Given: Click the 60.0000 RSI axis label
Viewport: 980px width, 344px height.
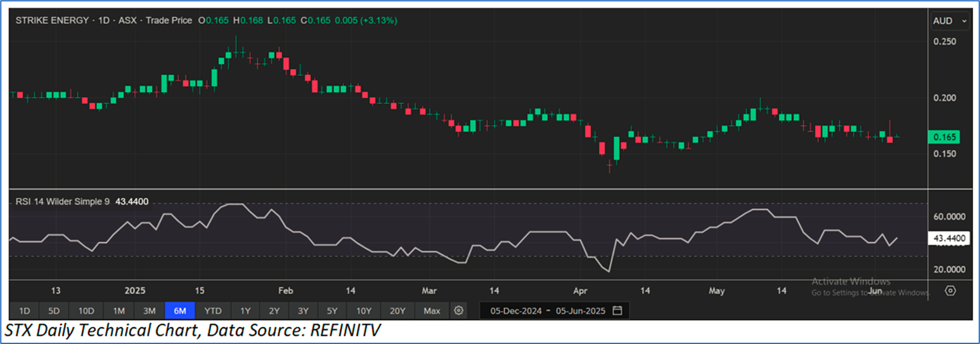Looking at the screenshot, I should pos(949,216).
